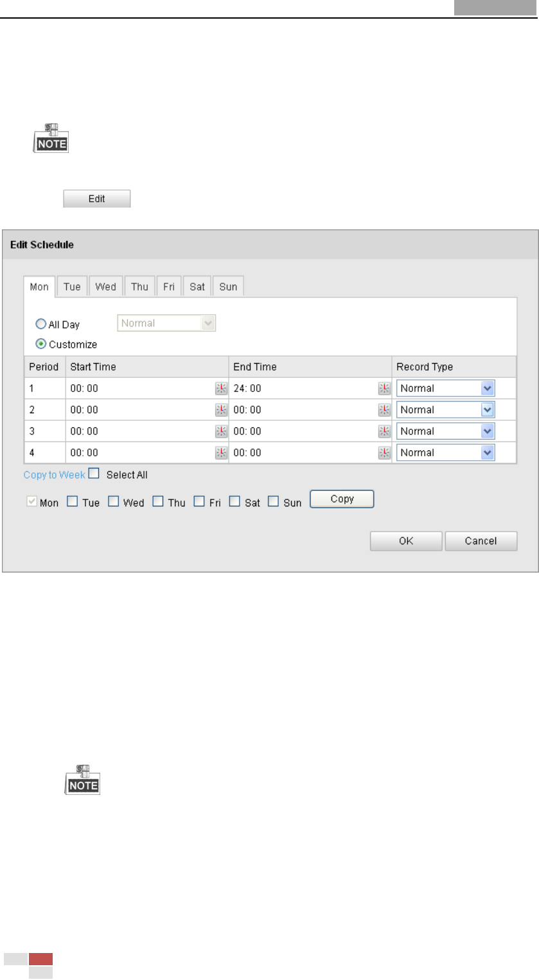The width and height of the screenshot is (539, 980).
Task: Switch to the Fri tab
Action: [x=168, y=287]
